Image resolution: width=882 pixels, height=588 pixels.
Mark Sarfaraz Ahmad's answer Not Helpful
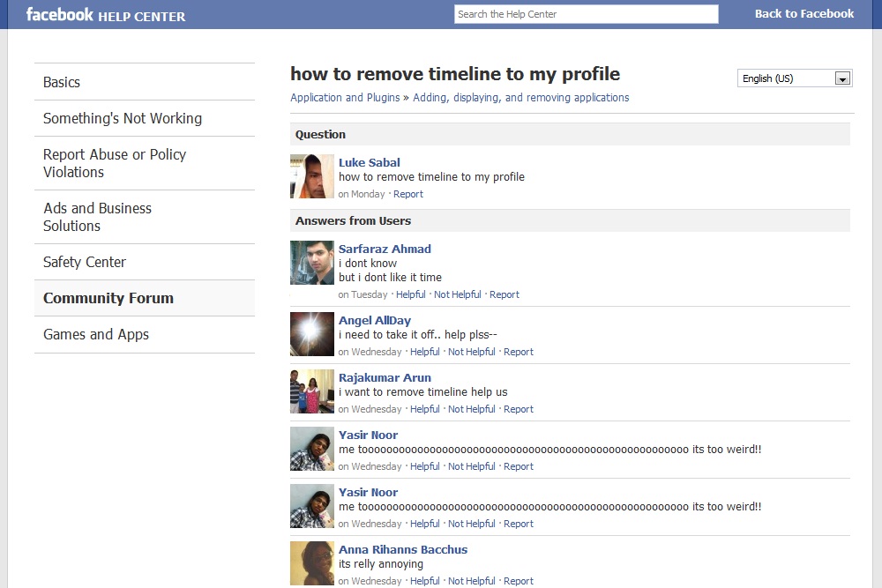457,294
